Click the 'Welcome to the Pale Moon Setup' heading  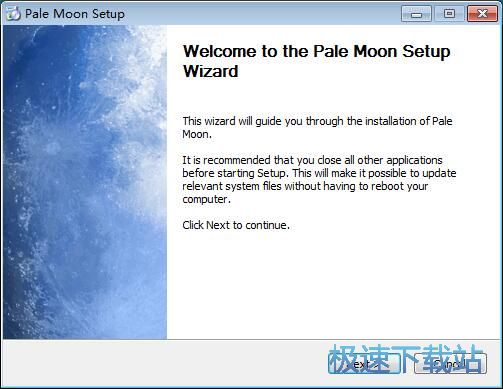click(x=317, y=51)
